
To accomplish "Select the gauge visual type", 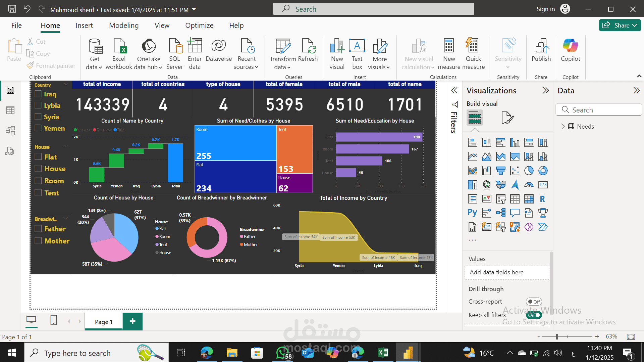I will coord(529,185).
